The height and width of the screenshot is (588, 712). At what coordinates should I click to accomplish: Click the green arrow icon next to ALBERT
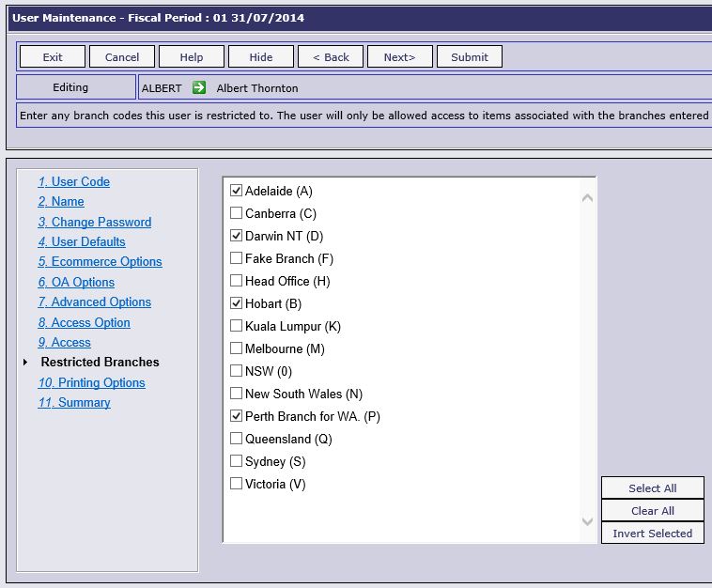(x=198, y=88)
